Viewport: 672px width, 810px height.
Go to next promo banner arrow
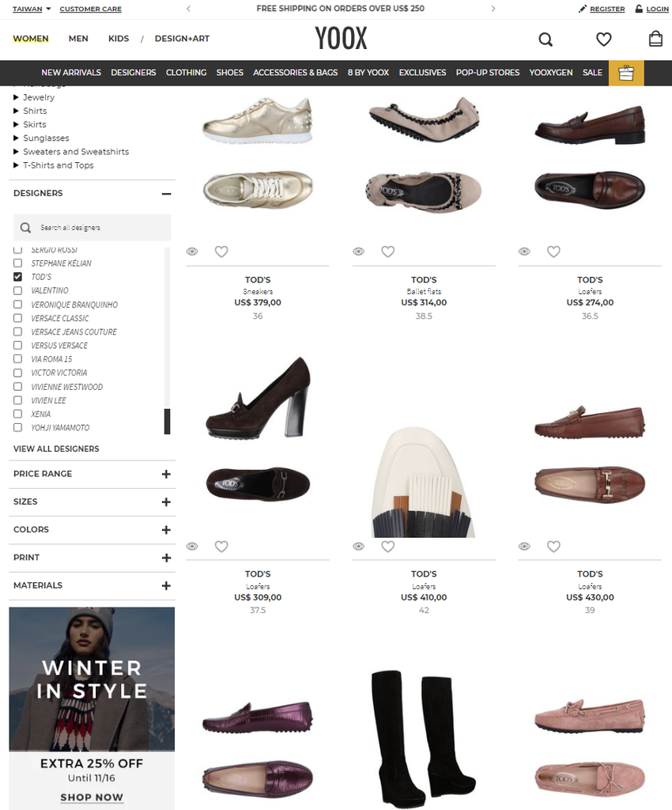tap(493, 8)
